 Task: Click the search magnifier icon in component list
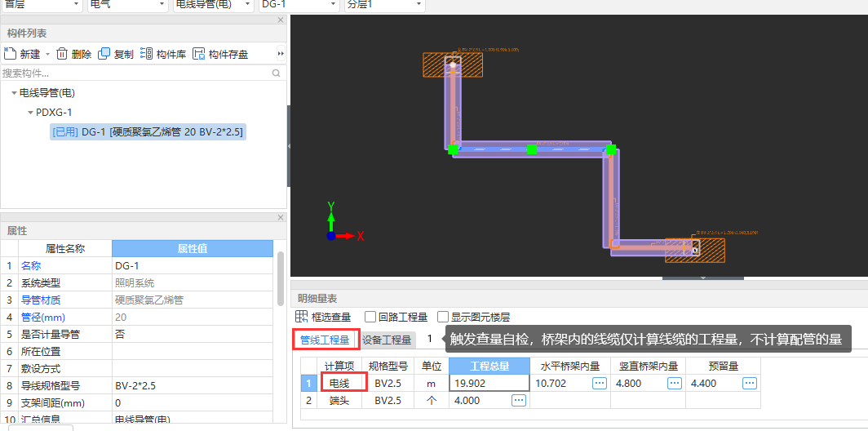(x=276, y=73)
